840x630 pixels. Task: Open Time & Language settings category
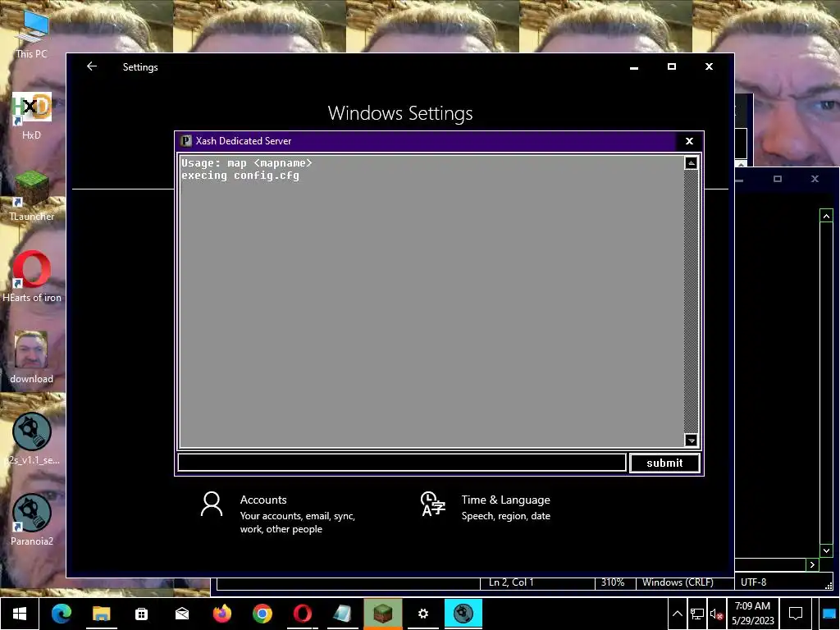tap(486, 507)
